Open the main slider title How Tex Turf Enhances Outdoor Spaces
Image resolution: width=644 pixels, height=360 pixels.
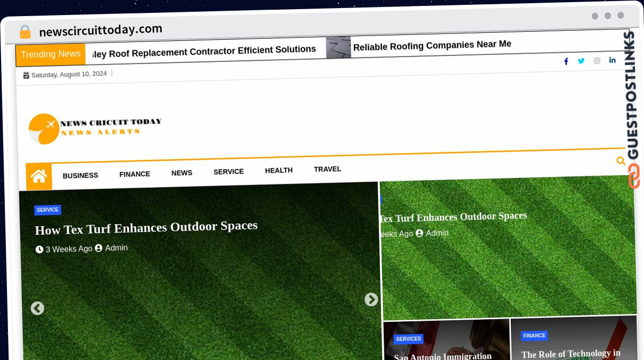pyautogui.click(x=146, y=228)
